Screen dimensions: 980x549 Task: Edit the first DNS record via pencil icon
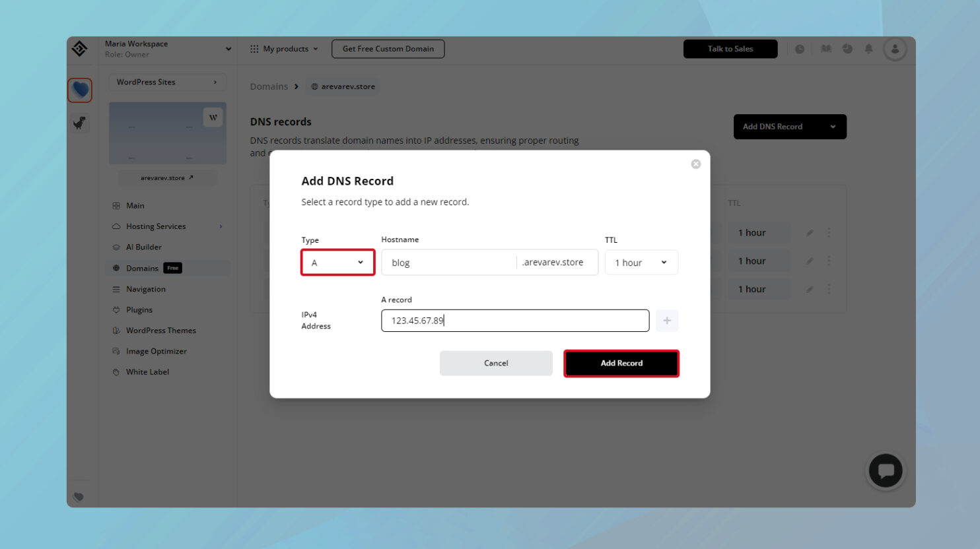810,232
